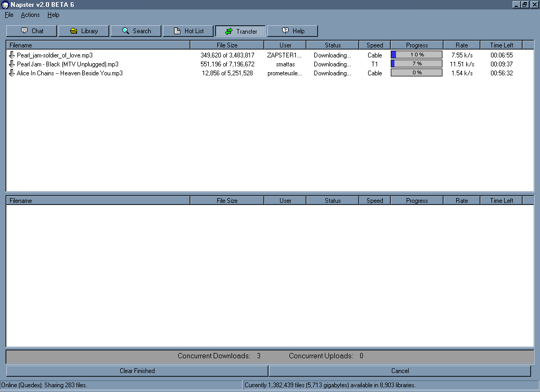Click uploads pane Rate column header
540x392 pixels.
click(x=462, y=201)
